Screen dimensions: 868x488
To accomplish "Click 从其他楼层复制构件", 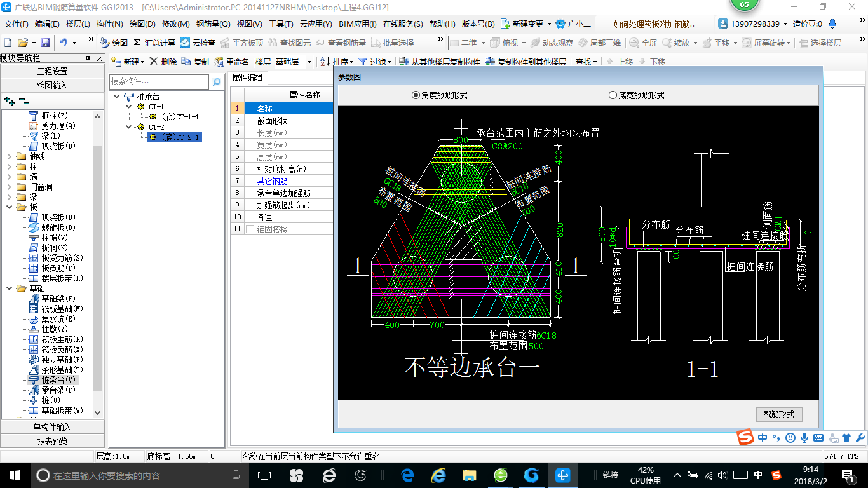I will click(440, 62).
